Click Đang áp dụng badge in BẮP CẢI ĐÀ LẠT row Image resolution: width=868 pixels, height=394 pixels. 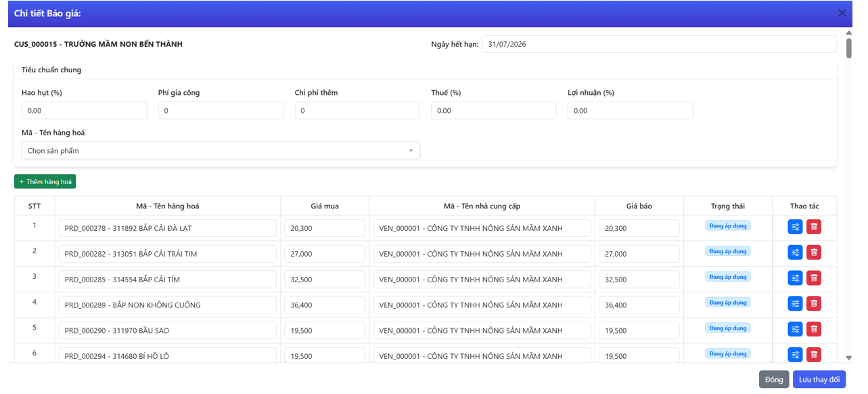(x=728, y=225)
